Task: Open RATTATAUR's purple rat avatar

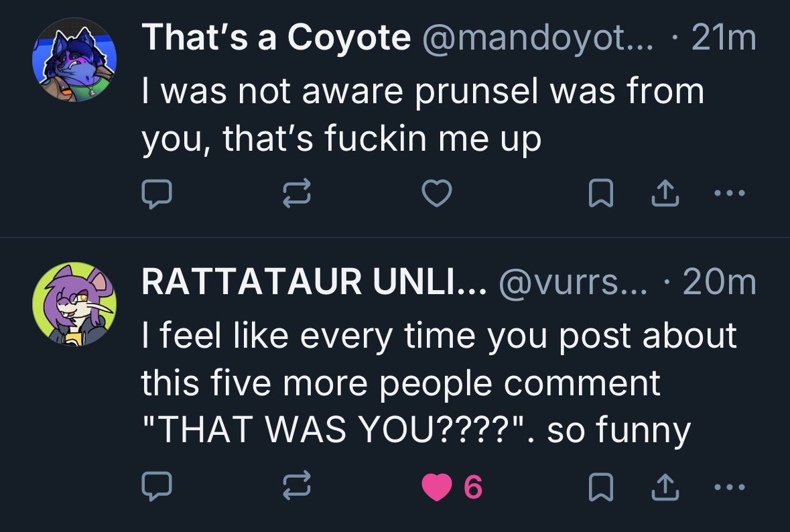Action: 75,304
